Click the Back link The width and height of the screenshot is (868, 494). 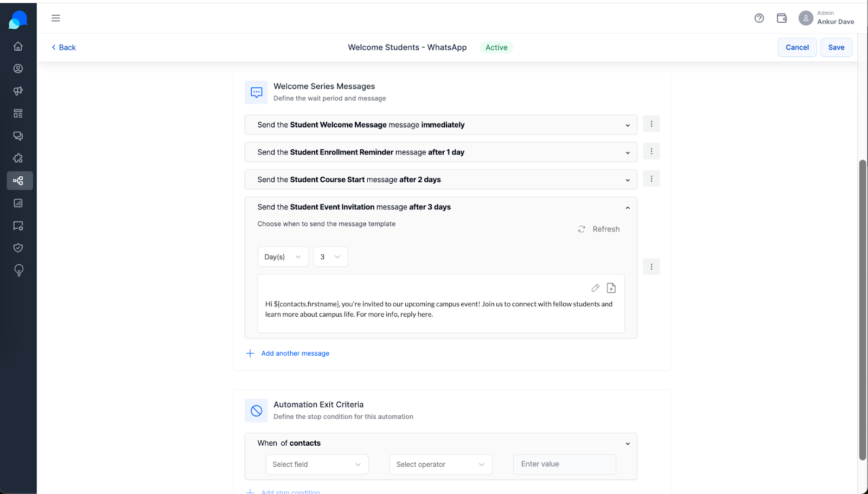(63, 48)
